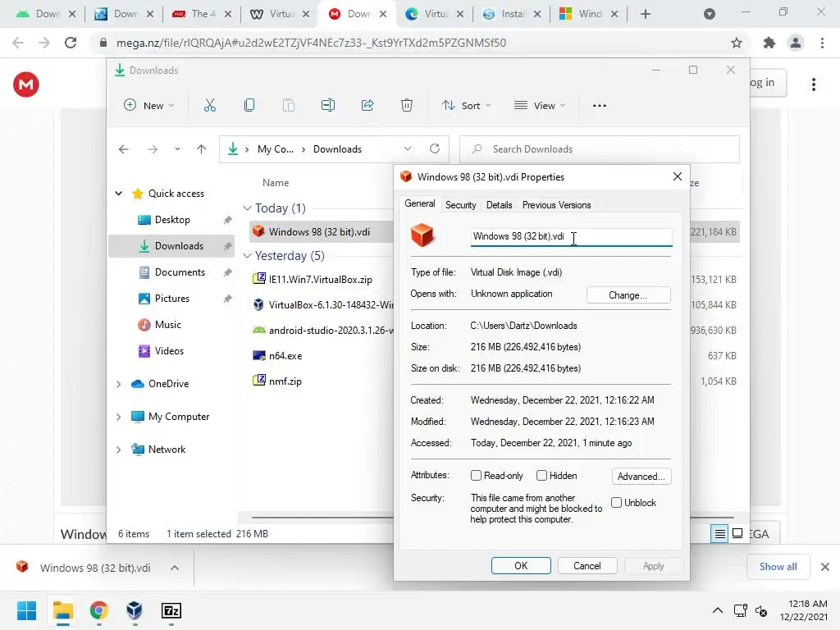This screenshot has width=840, height=630.
Task: Show hidden system tray icons
Action: click(x=717, y=610)
